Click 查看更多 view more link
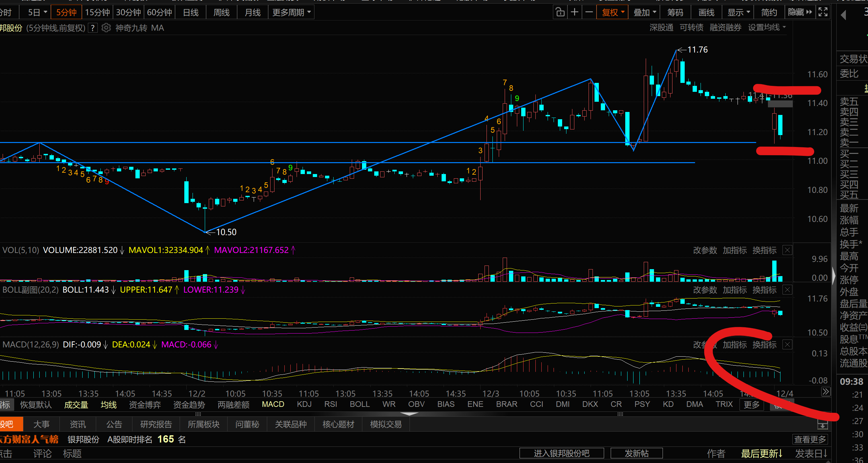The height and width of the screenshot is (463, 868). point(810,440)
